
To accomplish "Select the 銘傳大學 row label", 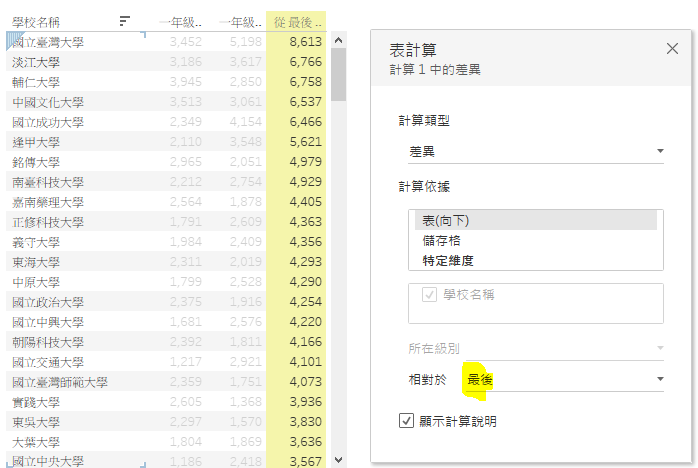I will [36, 163].
